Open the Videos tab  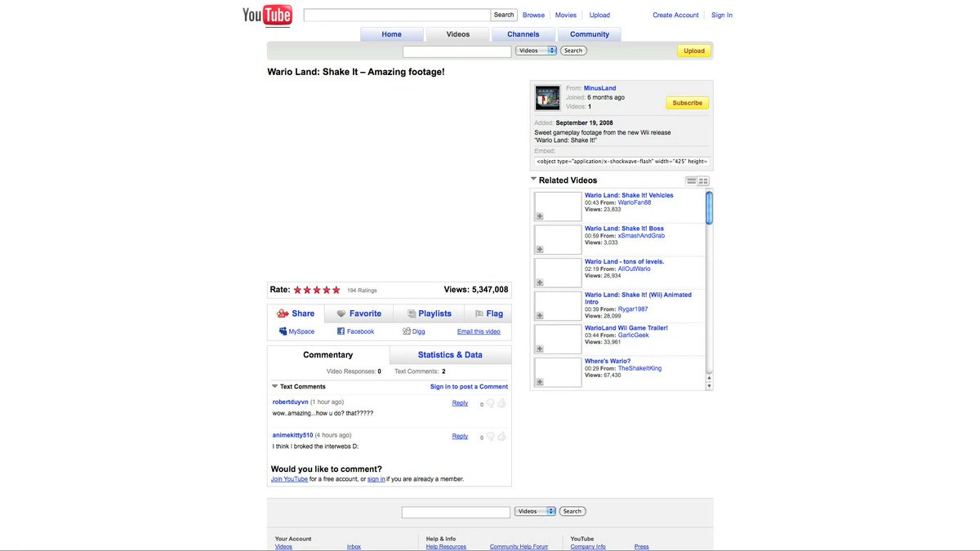pos(458,34)
